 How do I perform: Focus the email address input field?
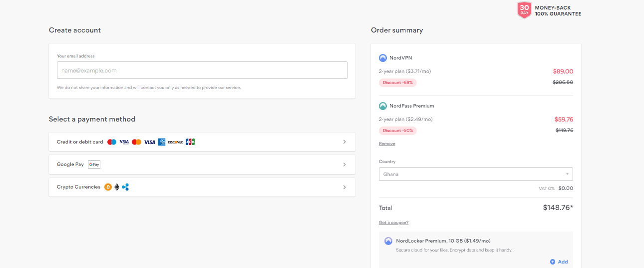pos(202,70)
